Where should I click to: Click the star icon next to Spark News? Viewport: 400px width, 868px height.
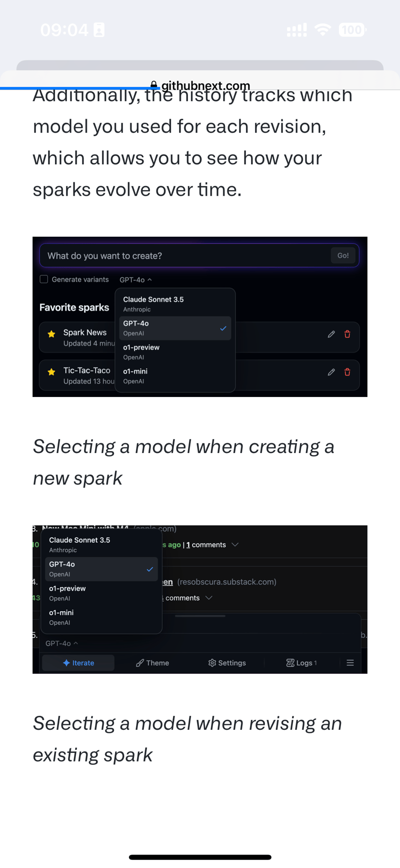(51, 334)
